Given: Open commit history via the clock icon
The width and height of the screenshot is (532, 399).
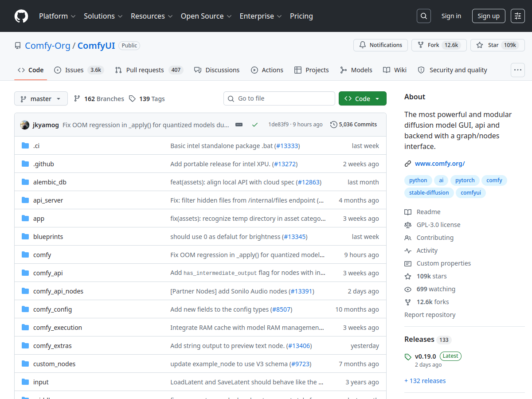Looking at the screenshot, I should 333,125.
